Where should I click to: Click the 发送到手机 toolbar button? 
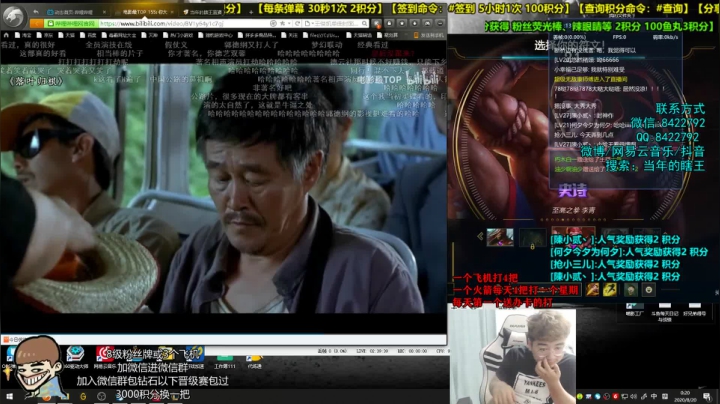pos(429,35)
